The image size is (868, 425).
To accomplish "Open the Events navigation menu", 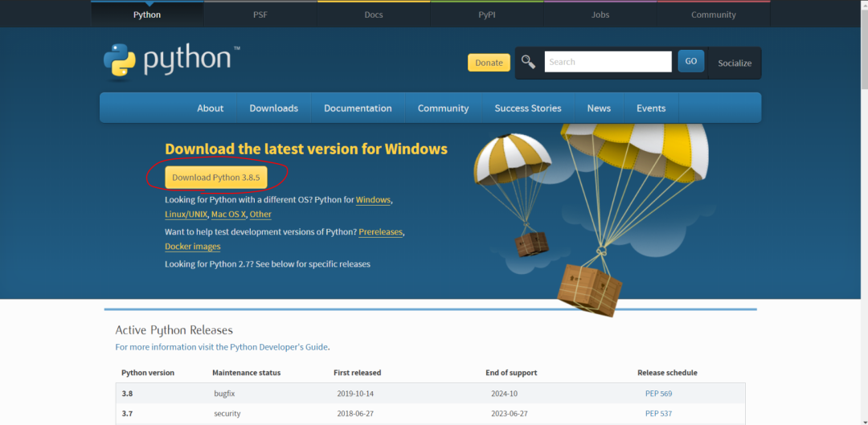I will pos(651,108).
